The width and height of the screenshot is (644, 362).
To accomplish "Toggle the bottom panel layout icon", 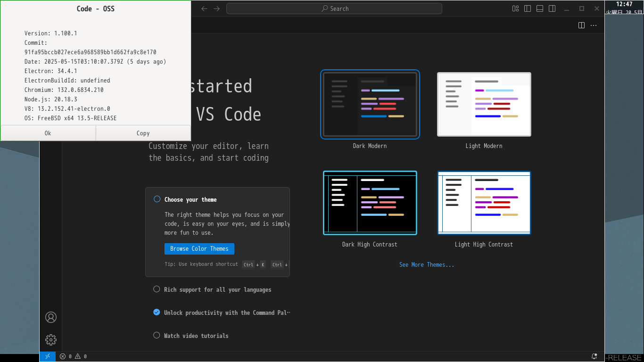I will 540,8.
